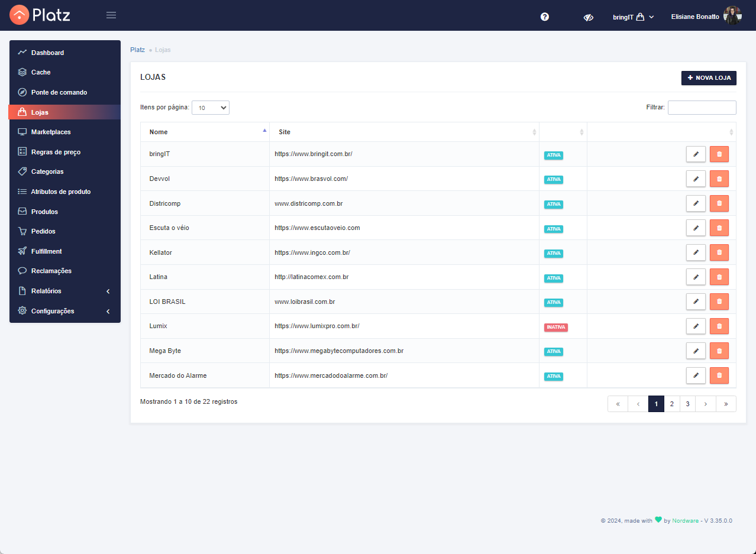
Task: Go to Regras de preço menu item
Action: tap(56, 152)
